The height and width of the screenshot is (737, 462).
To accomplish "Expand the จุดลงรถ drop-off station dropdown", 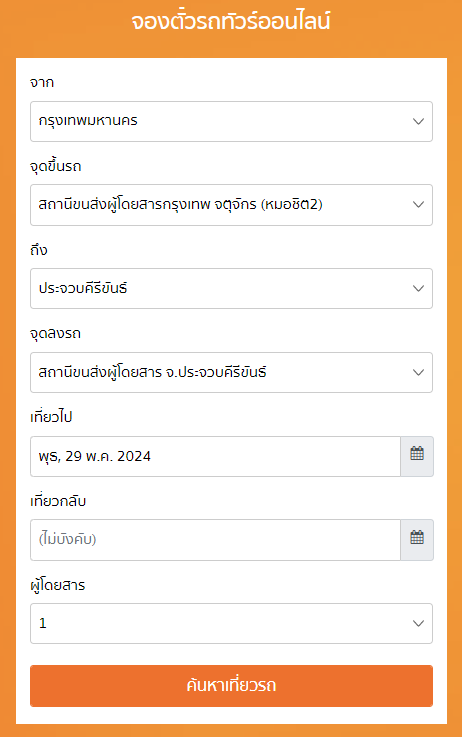I will (x=231, y=372).
